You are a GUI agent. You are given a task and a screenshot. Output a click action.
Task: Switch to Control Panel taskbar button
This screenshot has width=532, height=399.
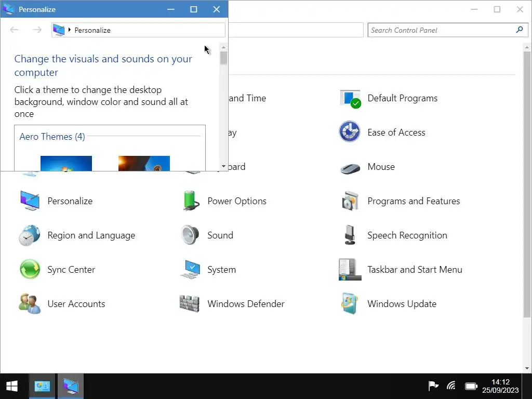[42, 386]
